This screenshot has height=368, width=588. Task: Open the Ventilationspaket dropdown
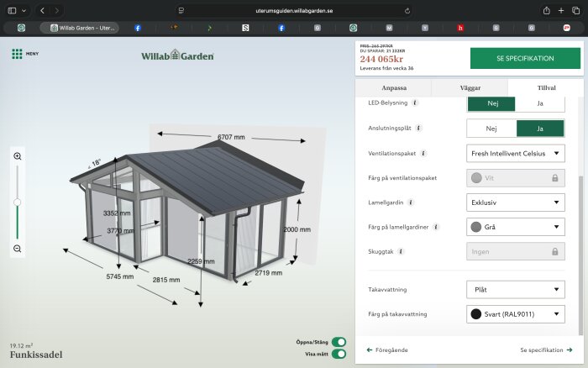(515, 154)
